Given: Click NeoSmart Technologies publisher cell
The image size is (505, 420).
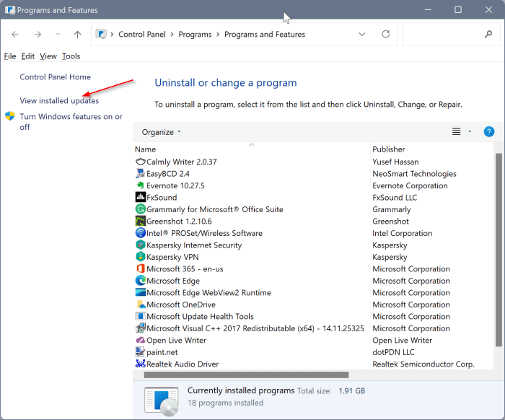Looking at the screenshot, I should [415, 174].
